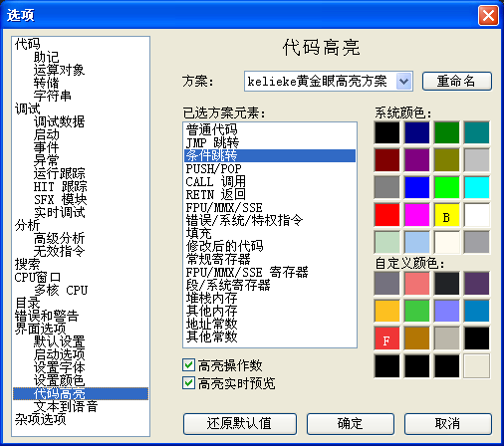The image size is (504, 446).
Task: Open 文本到语音 in the options tree
Action: (x=66, y=406)
